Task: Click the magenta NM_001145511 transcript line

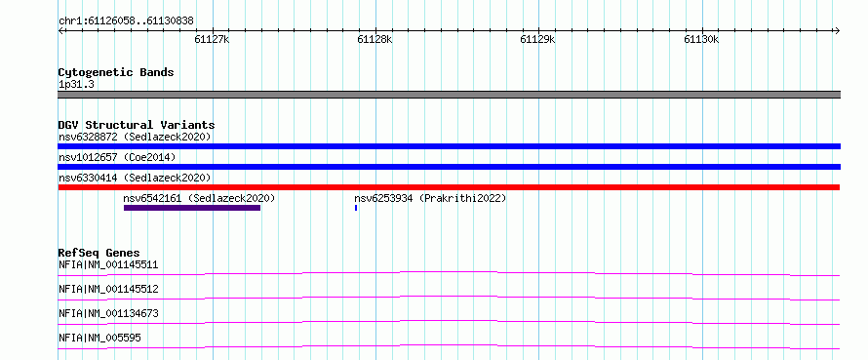Action: point(449,273)
